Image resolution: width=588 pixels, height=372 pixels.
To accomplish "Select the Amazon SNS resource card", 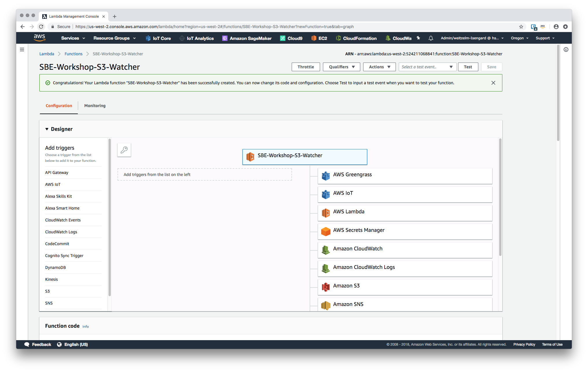I will tap(405, 305).
